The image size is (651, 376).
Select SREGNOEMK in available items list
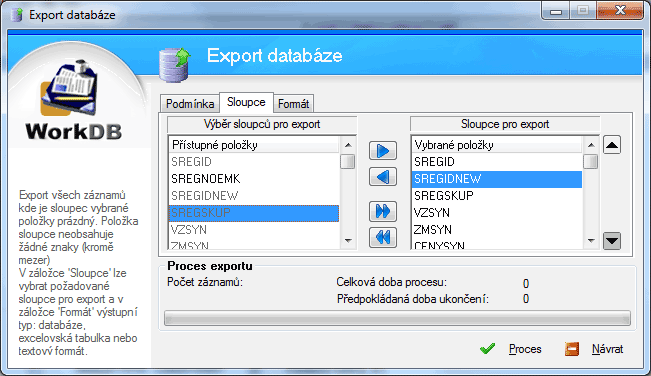coord(254,179)
